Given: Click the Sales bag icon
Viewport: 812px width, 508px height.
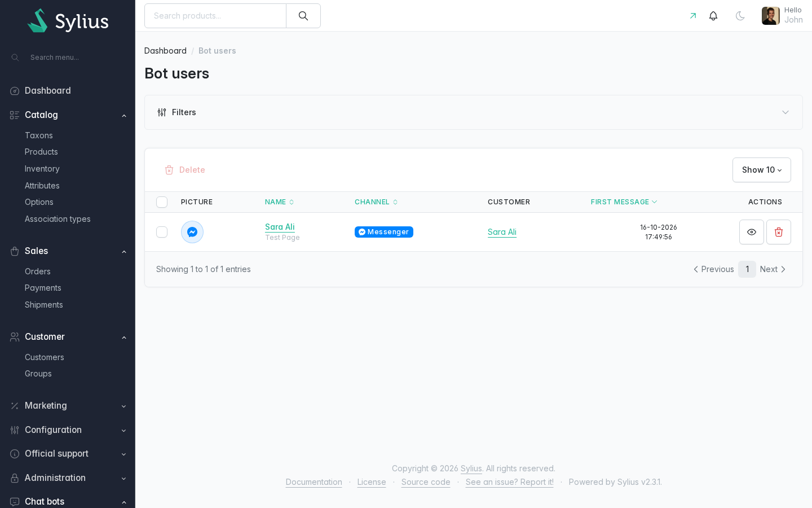Looking at the screenshot, I should 15,251.
